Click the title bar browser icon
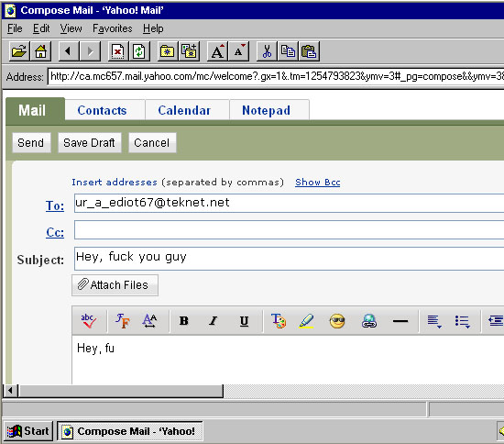Image resolution: width=504 pixels, height=444 pixels. click(10, 11)
